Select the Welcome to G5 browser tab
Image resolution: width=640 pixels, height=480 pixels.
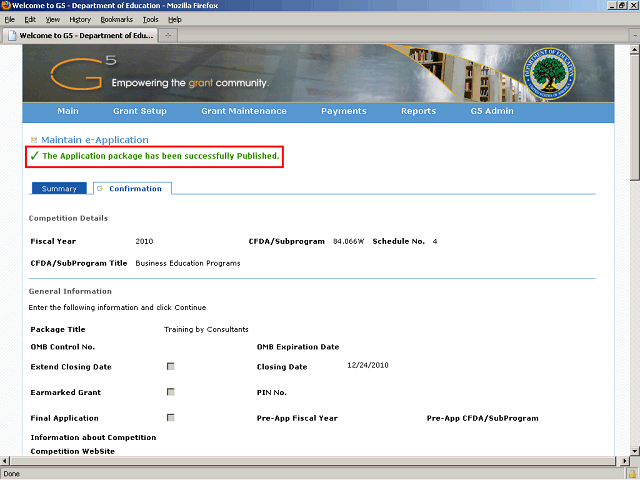80,36
